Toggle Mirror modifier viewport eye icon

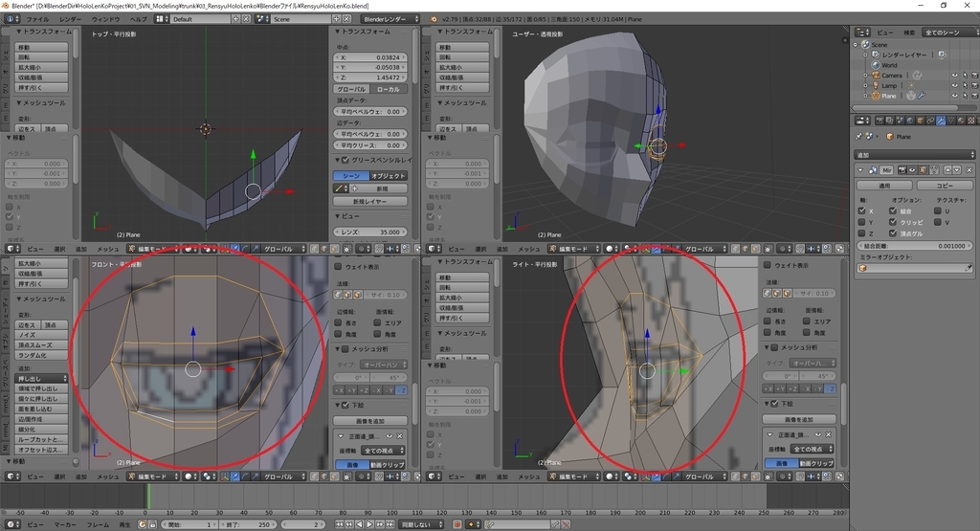[x=912, y=170]
